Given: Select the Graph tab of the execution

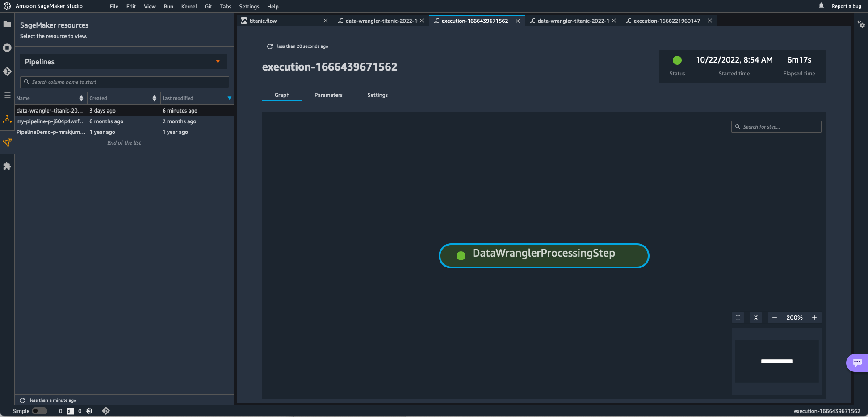Looking at the screenshot, I should (282, 95).
